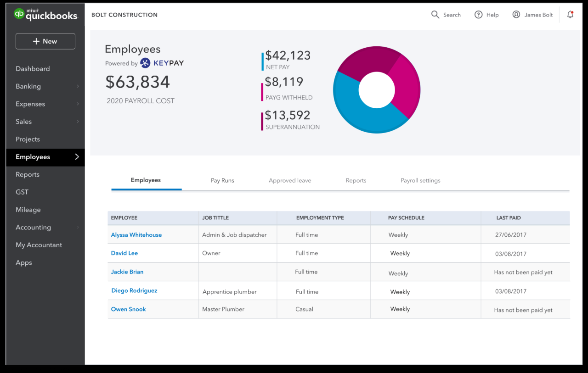Image resolution: width=588 pixels, height=373 pixels.
Task: Click the $13,592 superannuation value
Action: click(x=288, y=115)
